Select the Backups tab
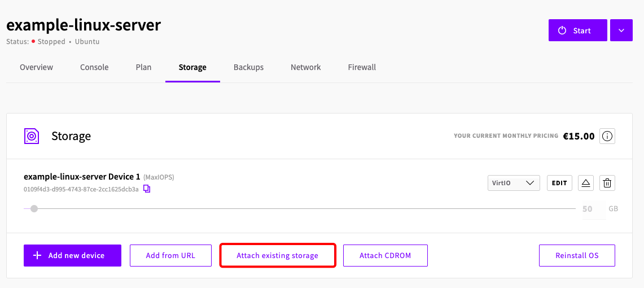 coord(248,67)
